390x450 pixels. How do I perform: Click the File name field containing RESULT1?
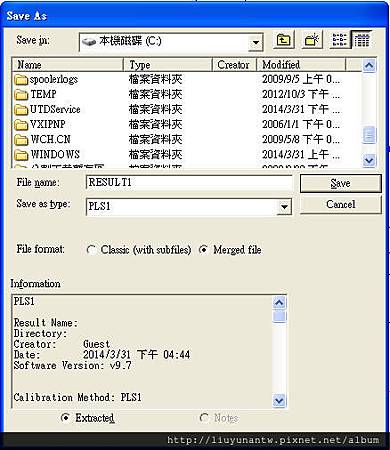coord(189,183)
